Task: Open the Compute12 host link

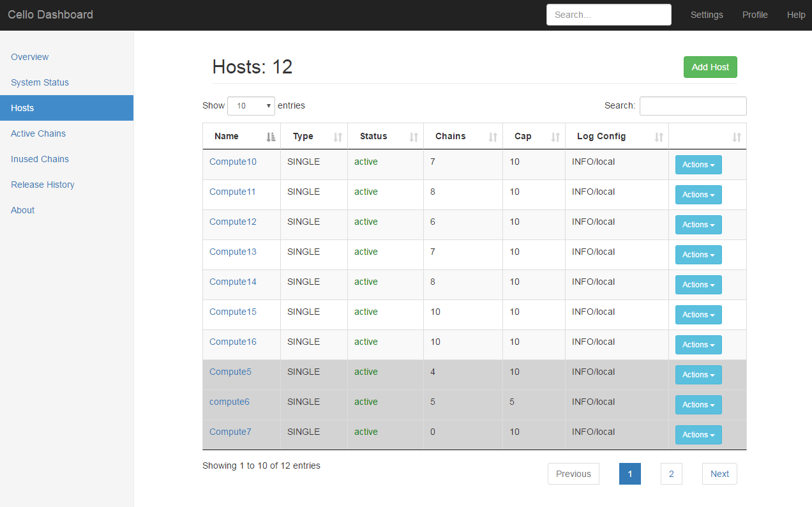Action: point(233,222)
